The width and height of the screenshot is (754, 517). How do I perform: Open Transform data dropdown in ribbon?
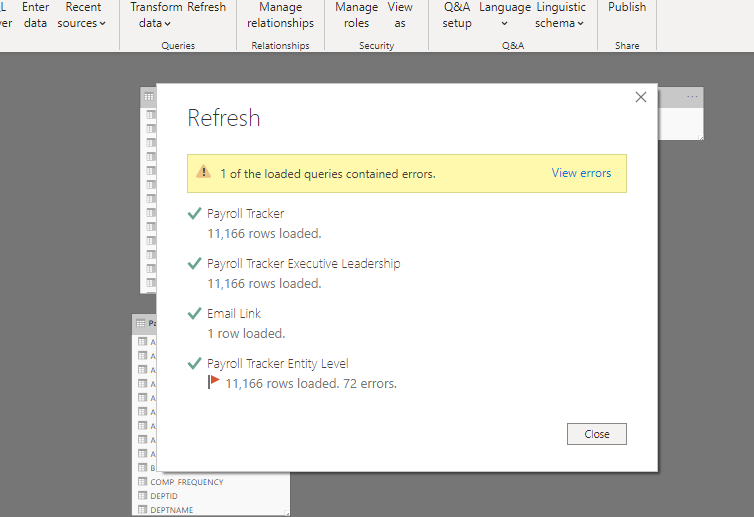[x=155, y=15]
